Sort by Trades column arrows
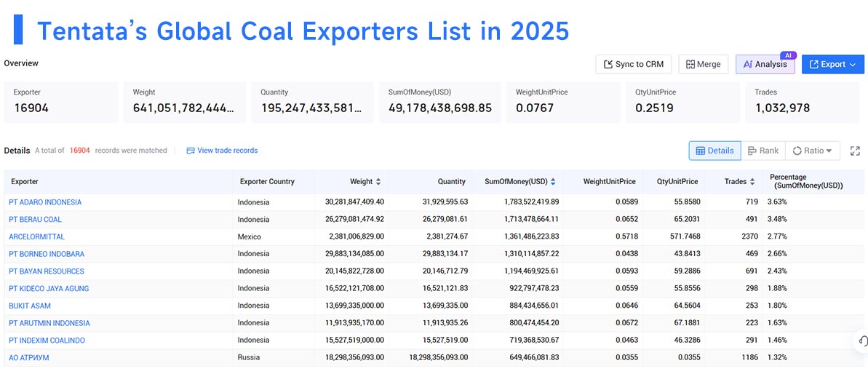The width and height of the screenshot is (868, 374). pos(752,181)
